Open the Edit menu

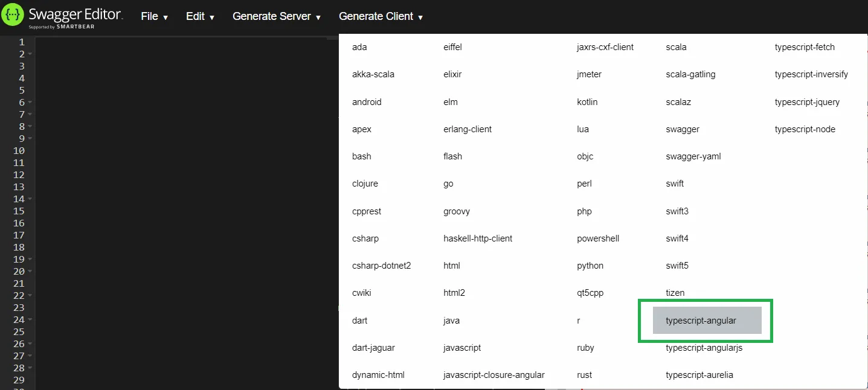click(x=200, y=16)
